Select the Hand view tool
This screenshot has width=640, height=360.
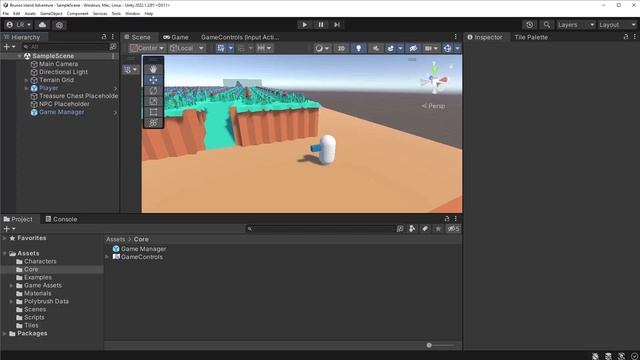(153, 69)
